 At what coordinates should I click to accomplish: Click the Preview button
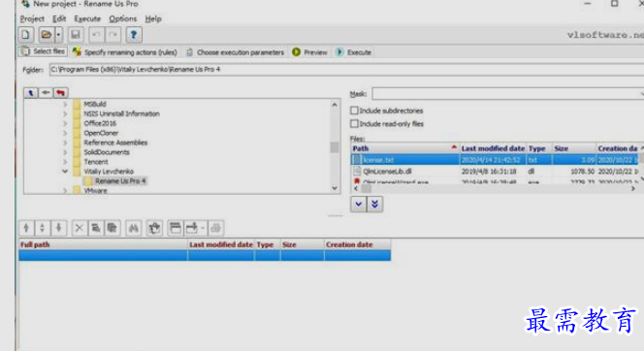click(309, 52)
